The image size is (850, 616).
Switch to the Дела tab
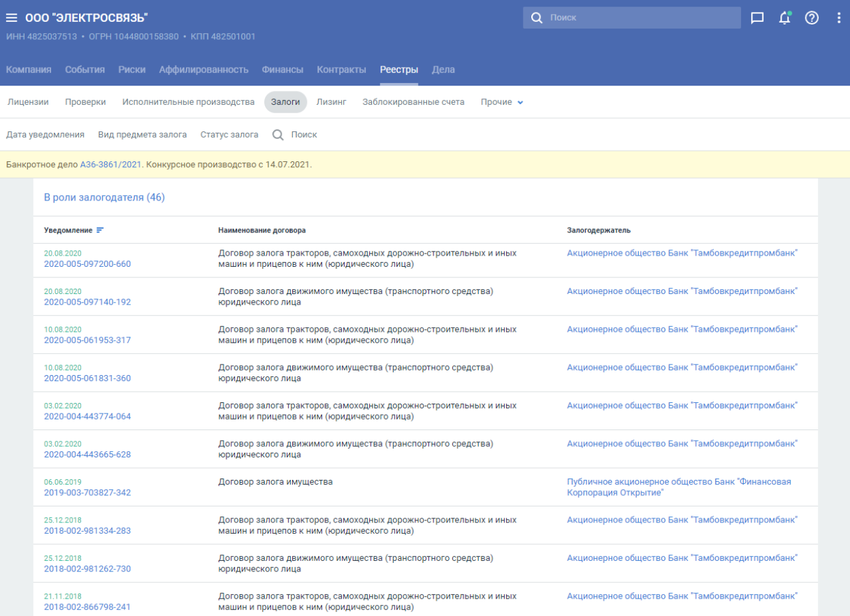tap(444, 70)
